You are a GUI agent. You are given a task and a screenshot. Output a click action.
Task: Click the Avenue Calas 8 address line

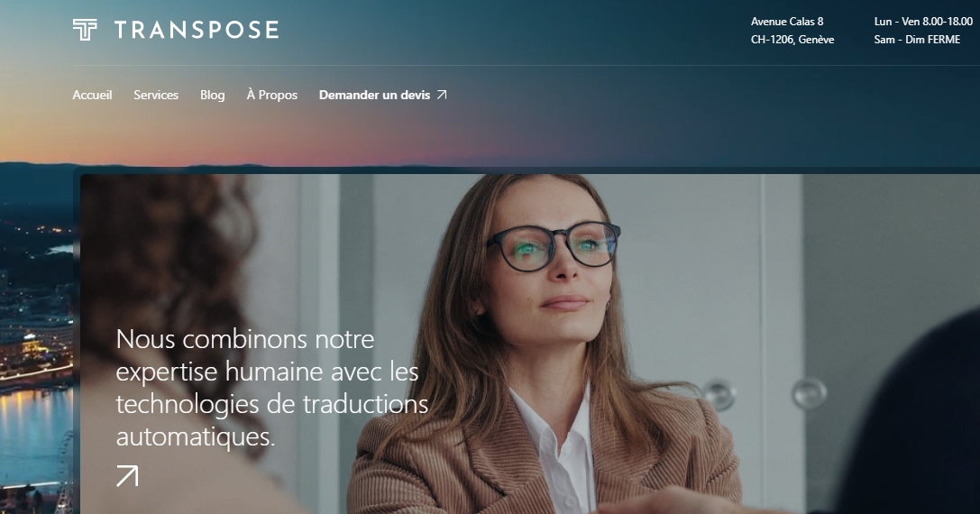(x=787, y=22)
